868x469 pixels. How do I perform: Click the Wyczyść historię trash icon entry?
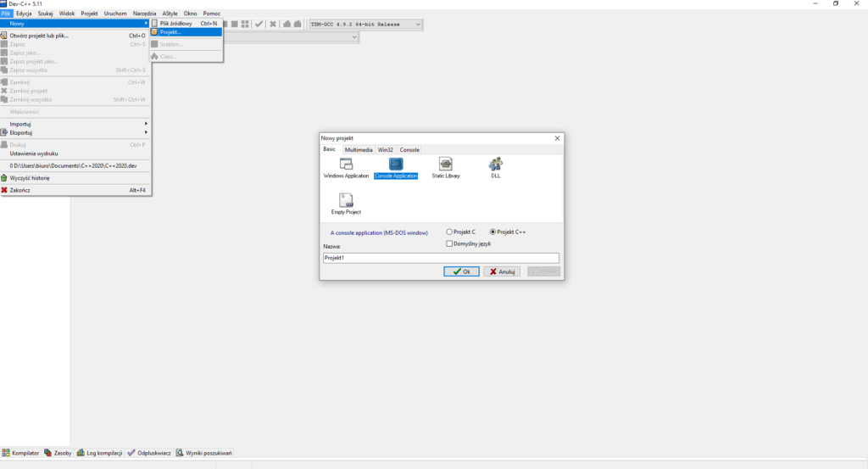30,178
